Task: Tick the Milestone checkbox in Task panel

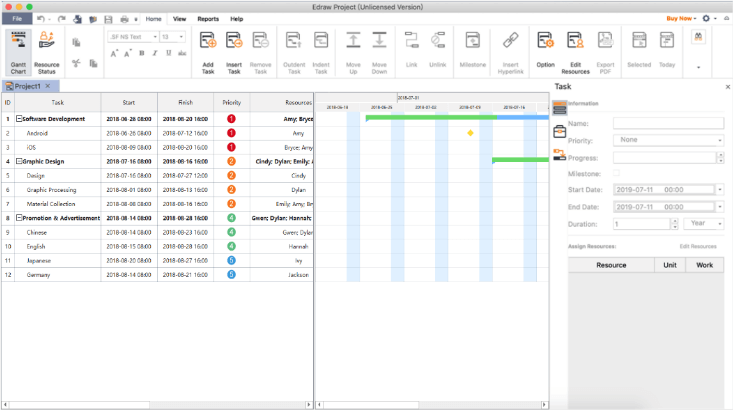Action: [616, 173]
